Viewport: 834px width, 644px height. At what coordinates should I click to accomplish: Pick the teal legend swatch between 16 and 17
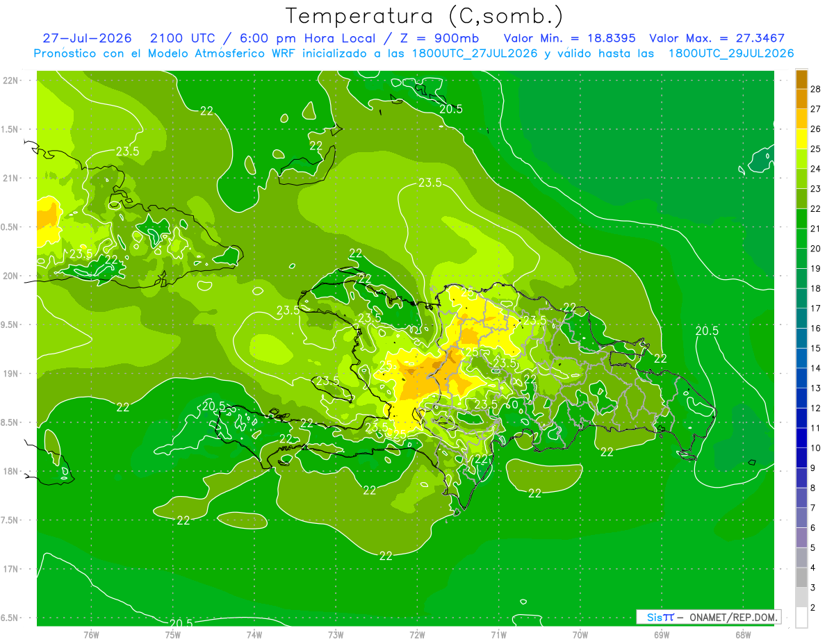point(801,318)
